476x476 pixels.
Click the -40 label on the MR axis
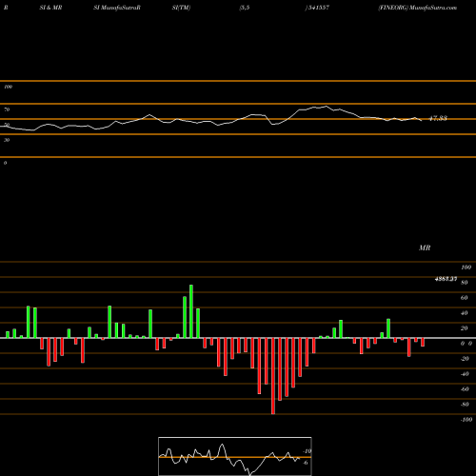pos(465,374)
